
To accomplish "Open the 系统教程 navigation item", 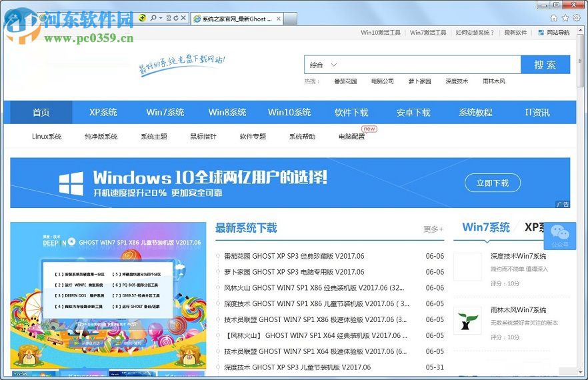I will coord(475,112).
